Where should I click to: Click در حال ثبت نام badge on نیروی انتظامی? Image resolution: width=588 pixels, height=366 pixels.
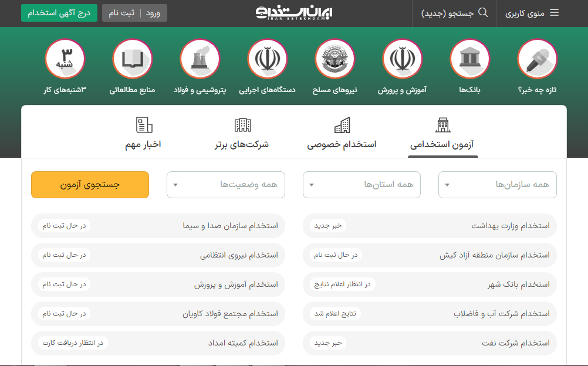[64, 255]
